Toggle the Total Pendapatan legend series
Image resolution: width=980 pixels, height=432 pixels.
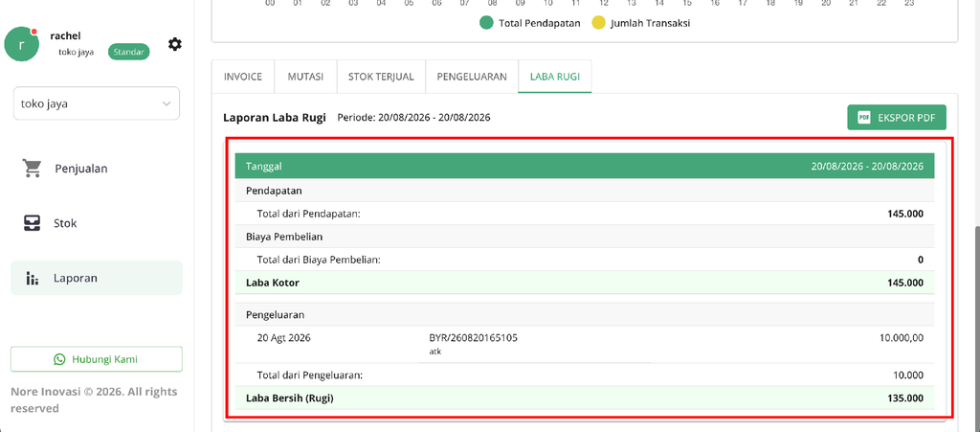pos(530,23)
